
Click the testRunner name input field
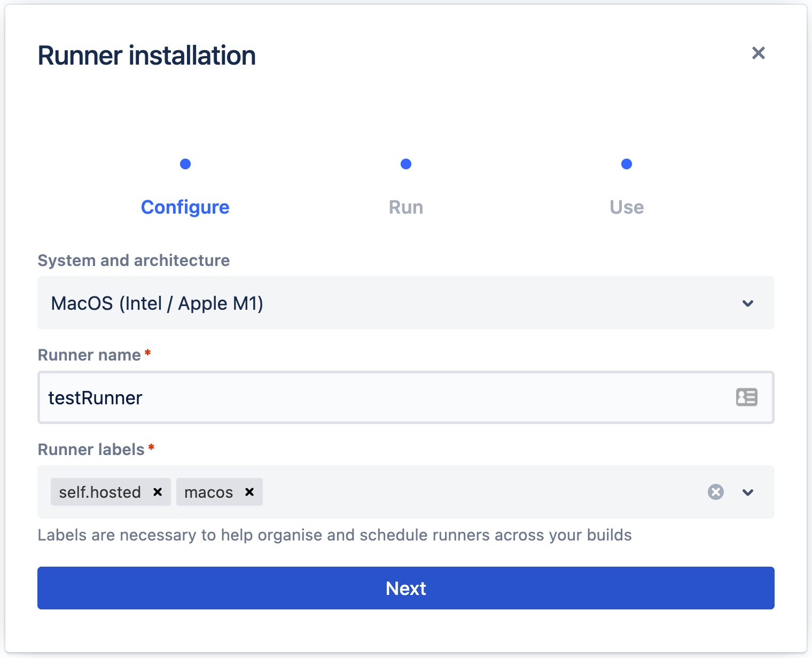click(x=374, y=397)
